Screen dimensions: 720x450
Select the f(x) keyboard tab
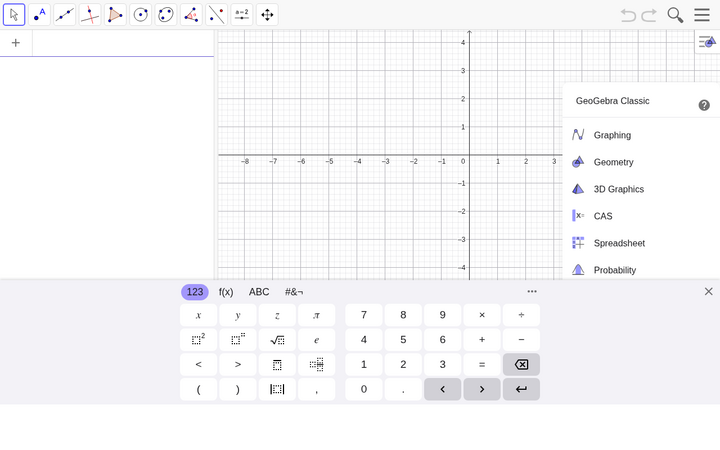tap(226, 292)
